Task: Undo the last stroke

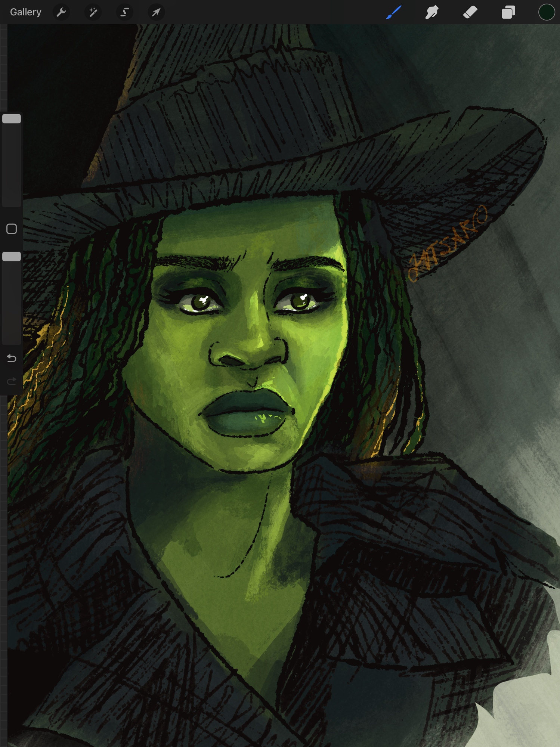Action: 12,359
